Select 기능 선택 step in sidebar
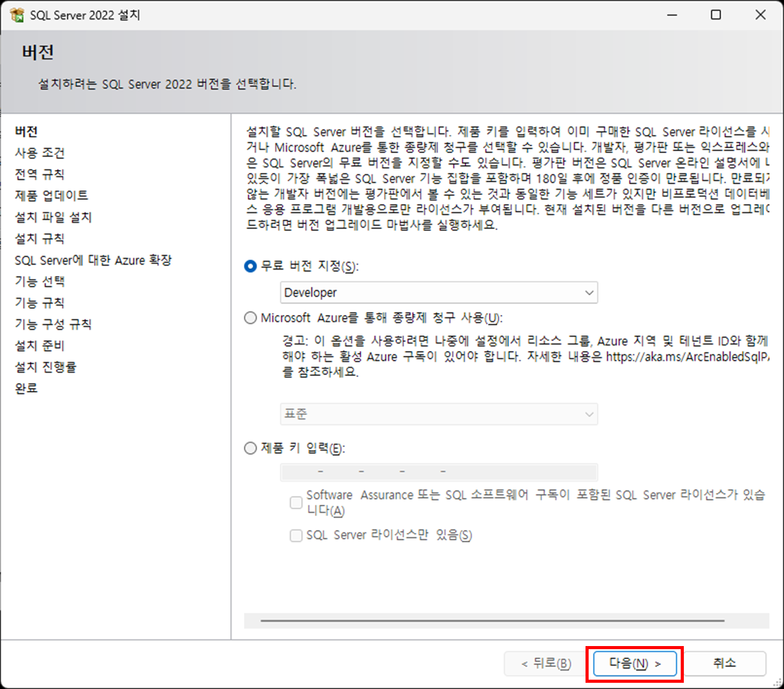 [40, 281]
